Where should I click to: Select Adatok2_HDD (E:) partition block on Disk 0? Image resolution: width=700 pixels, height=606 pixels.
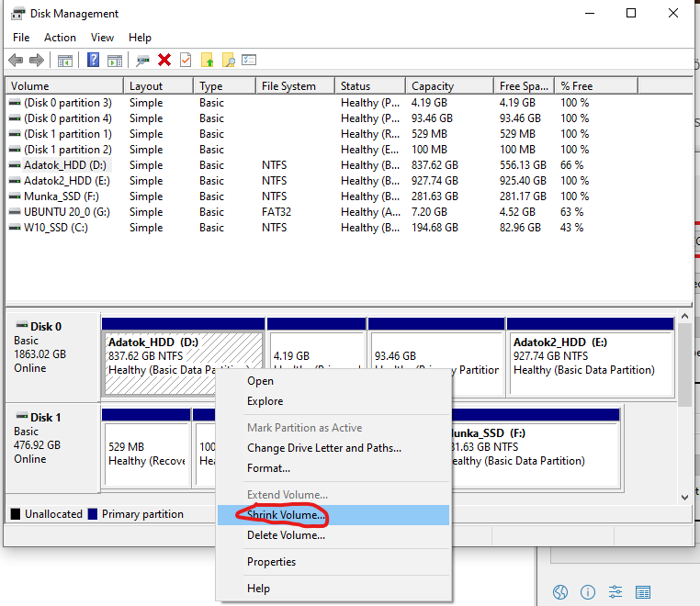591,356
